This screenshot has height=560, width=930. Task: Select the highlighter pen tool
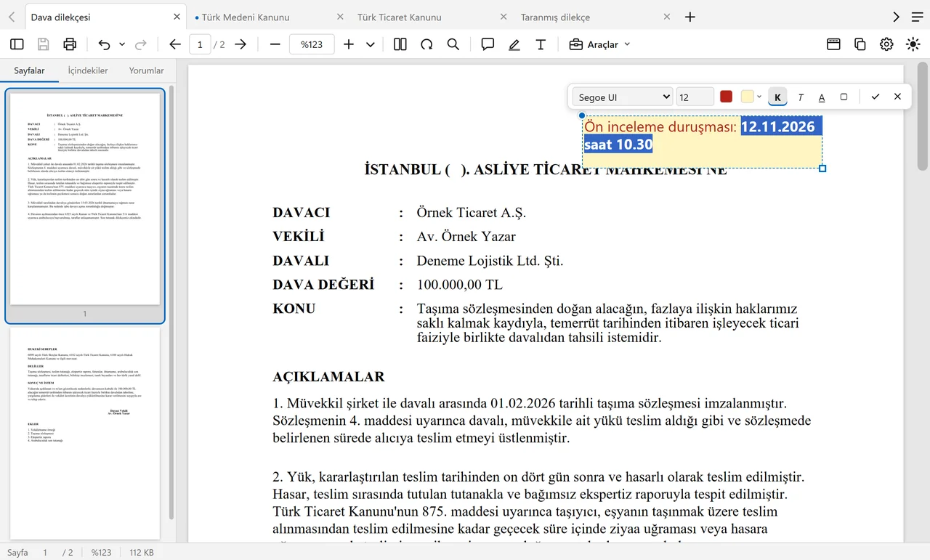pos(514,44)
